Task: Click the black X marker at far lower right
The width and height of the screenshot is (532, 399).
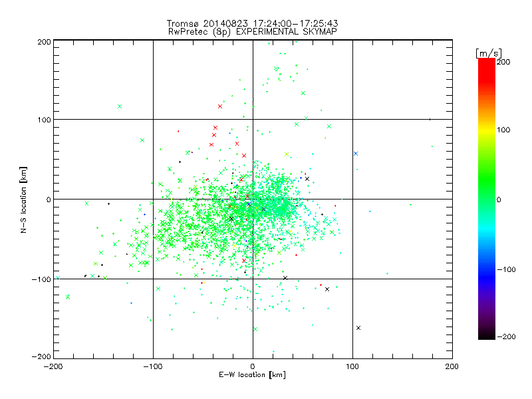Action: pyautogui.click(x=358, y=328)
